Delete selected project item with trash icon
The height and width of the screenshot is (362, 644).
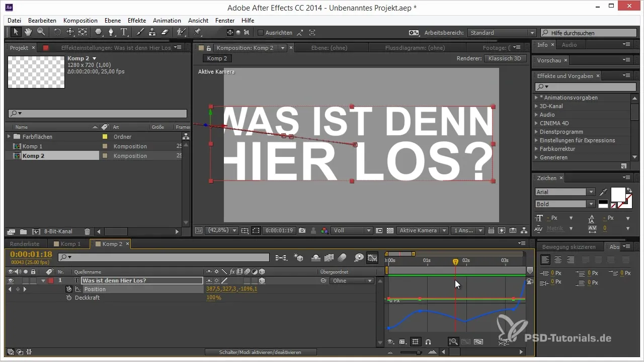click(x=88, y=232)
